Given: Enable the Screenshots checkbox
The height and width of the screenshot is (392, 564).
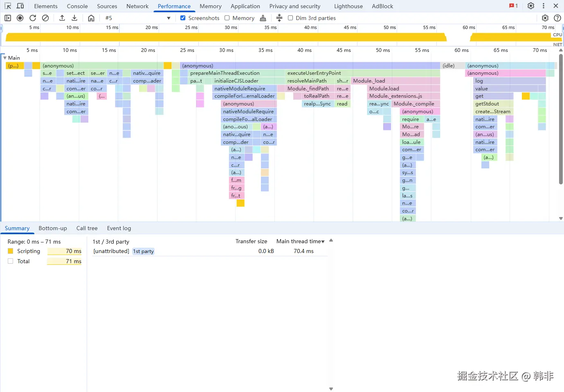Looking at the screenshot, I should [183, 18].
